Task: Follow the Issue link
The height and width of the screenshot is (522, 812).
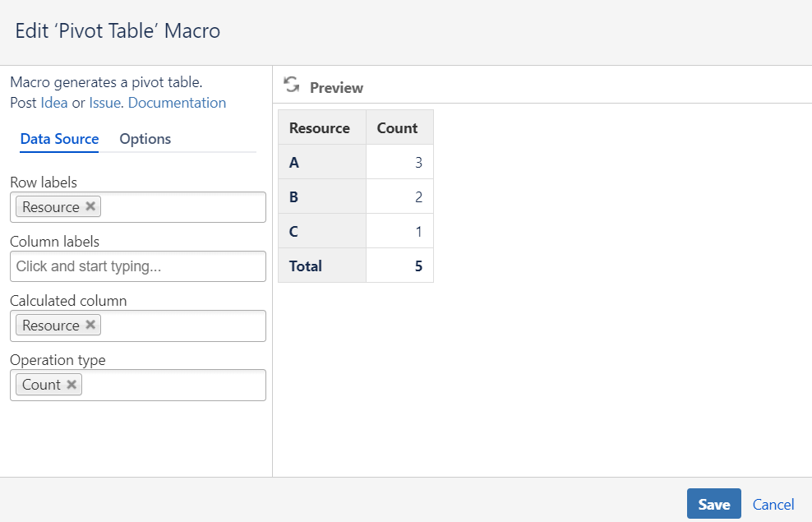Action: point(105,103)
